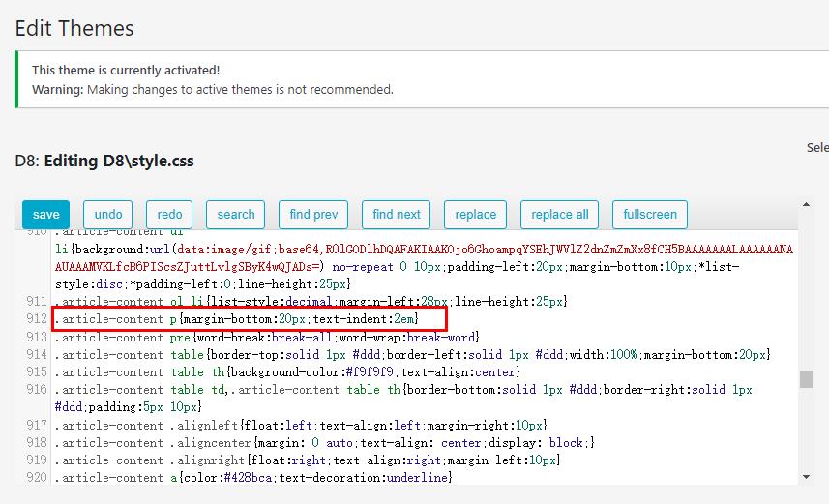Image resolution: width=829 pixels, height=504 pixels.
Task: Click the editor scrollbar thumb
Action: (x=806, y=379)
